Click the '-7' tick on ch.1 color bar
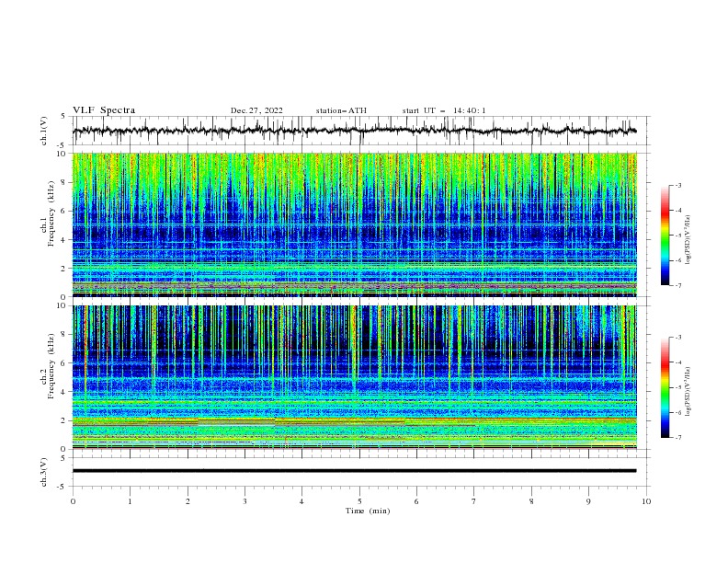Image resolution: width=728 pixels, height=563 pixels. click(677, 285)
